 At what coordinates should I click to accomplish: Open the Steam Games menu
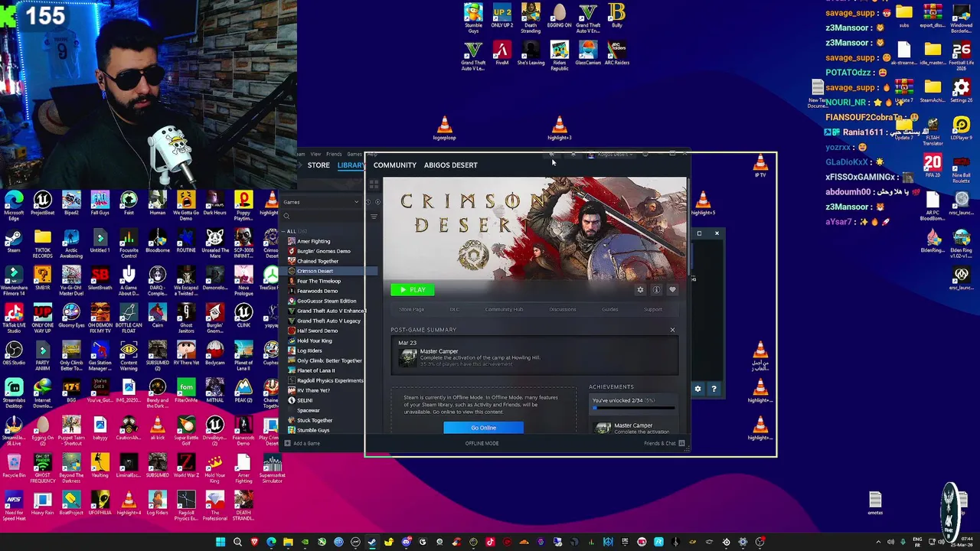(x=354, y=154)
